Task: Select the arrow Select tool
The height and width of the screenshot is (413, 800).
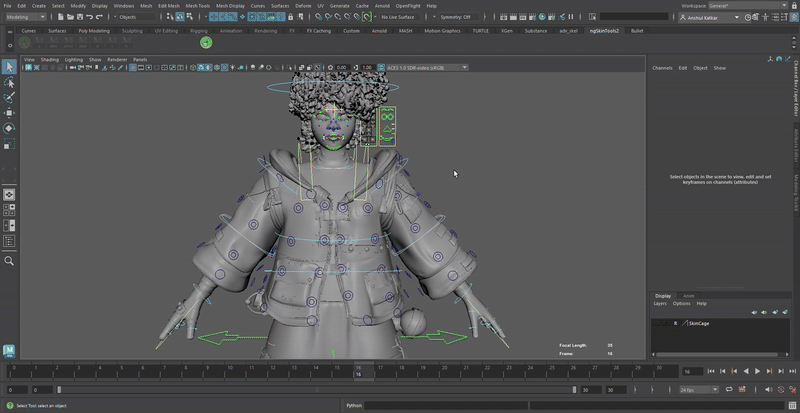Action: click(x=9, y=67)
